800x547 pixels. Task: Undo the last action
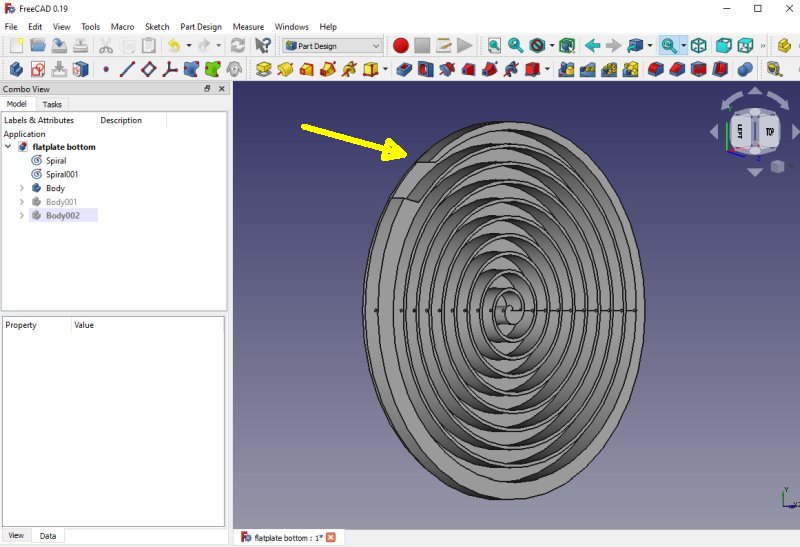pos(174,46)
